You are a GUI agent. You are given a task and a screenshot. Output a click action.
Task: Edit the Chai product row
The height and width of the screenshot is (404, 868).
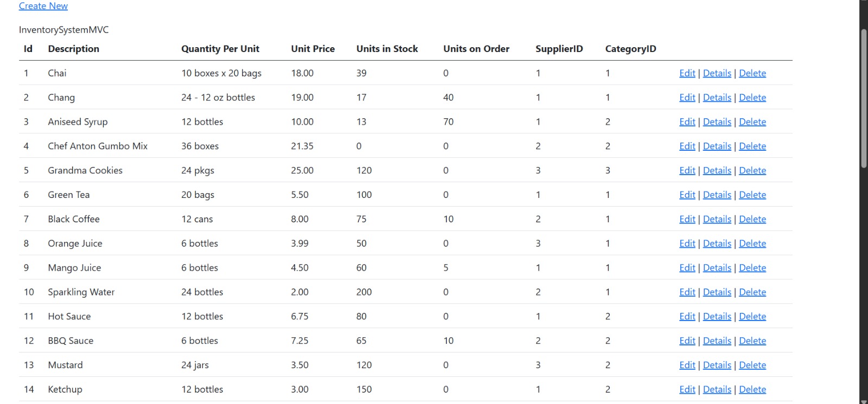tap(687, 73)
